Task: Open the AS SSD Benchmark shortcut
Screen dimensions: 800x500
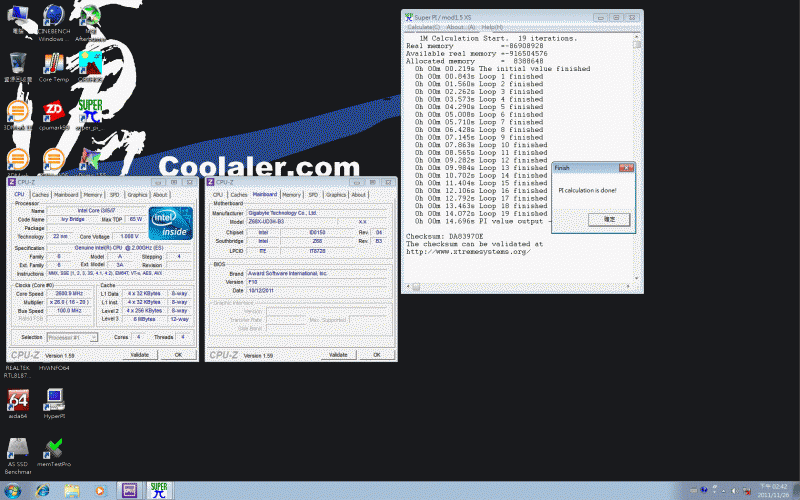Action: click(x=18, y=451)
